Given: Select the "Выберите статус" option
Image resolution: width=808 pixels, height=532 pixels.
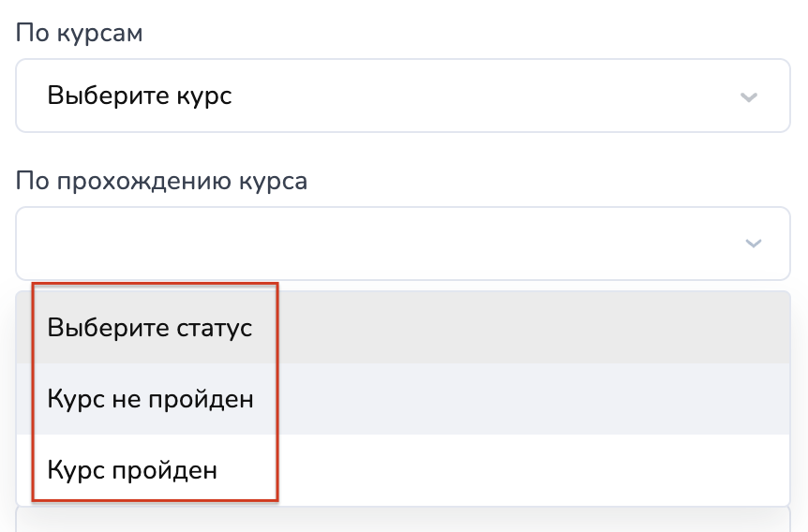Looking at the screenshot, I should pyautogui.click(x=150, y=329).
